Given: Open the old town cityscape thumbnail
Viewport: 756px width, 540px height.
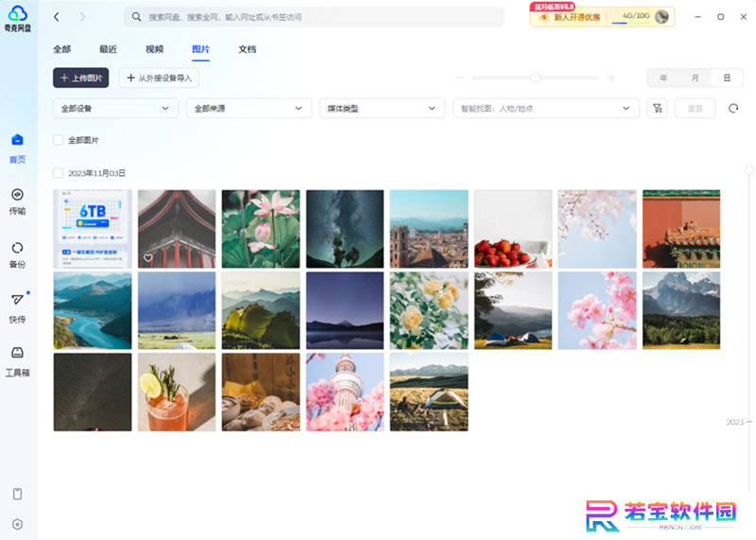Looking at the screenshot, I should [x=429, y=229].
